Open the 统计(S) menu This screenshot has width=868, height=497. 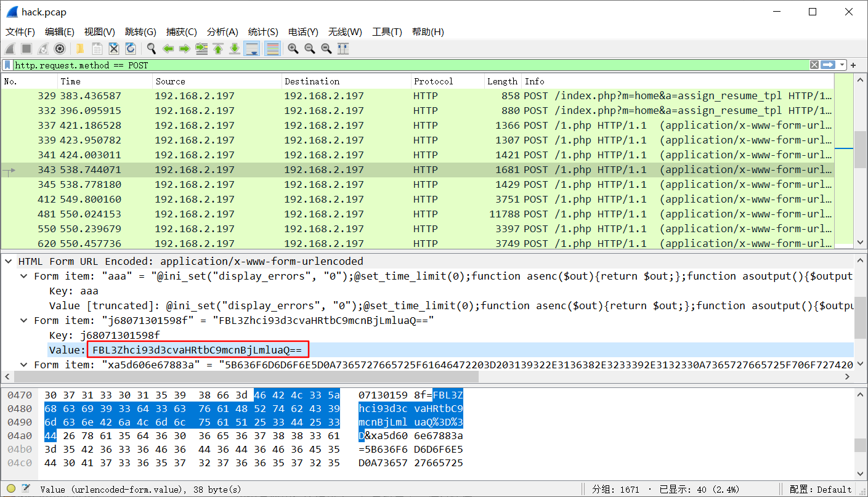coord(263,32)
